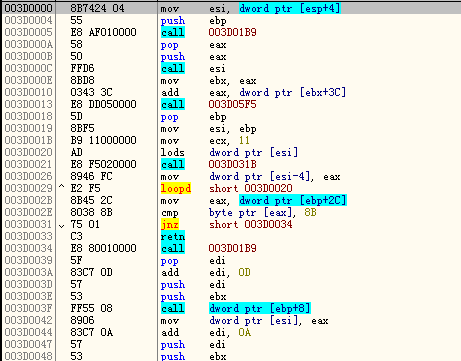Viewport: 461px width, 361px height.
Task: Click hex bytes E8 80010000
Action: [x=103, y=248]
